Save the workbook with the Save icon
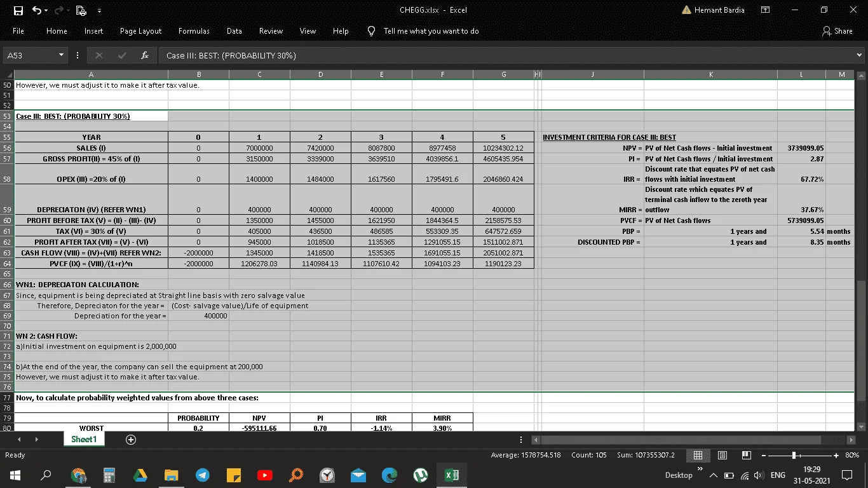Image resolution: width=868 pixels, height=488 pixels. 18,10
